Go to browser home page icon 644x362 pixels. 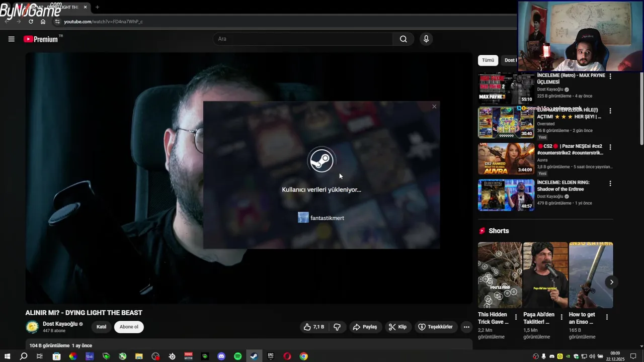click(x=43, y=22)
